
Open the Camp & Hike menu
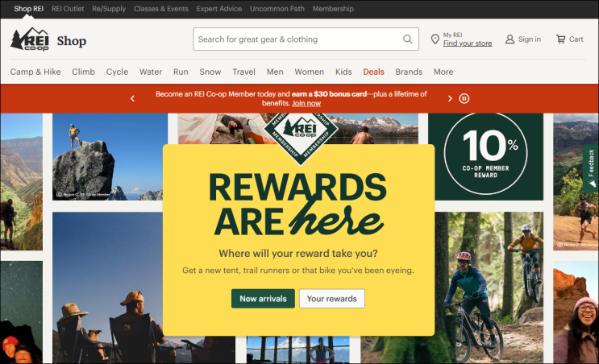35,72
